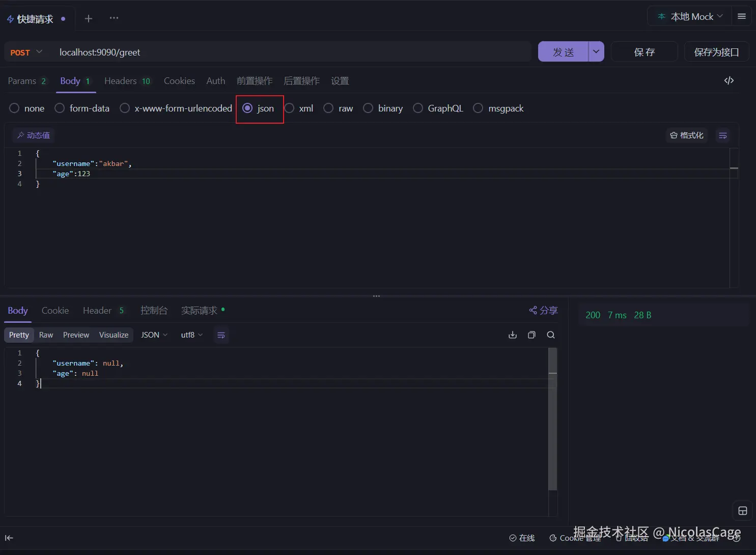Switch to the response Header tab
This screenshot has width=756, height=555.
104,311
